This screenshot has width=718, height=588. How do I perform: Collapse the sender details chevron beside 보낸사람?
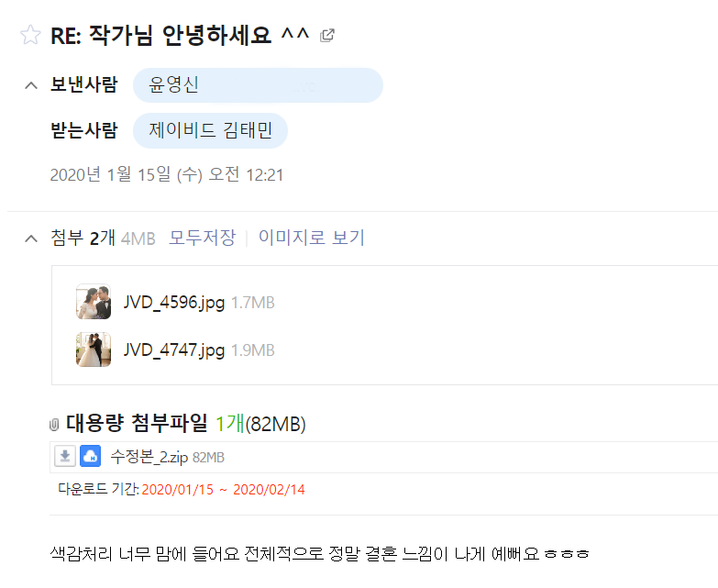coord(30,86)
